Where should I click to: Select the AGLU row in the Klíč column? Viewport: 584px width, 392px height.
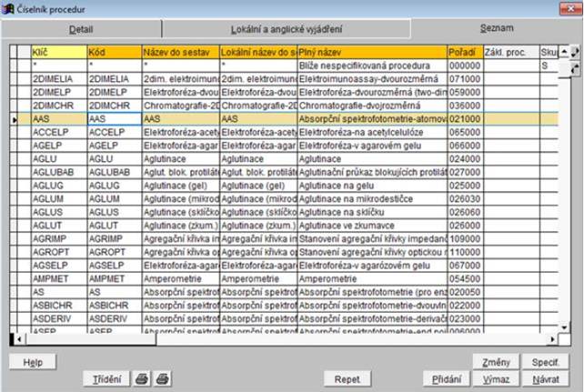pos(58,157)
